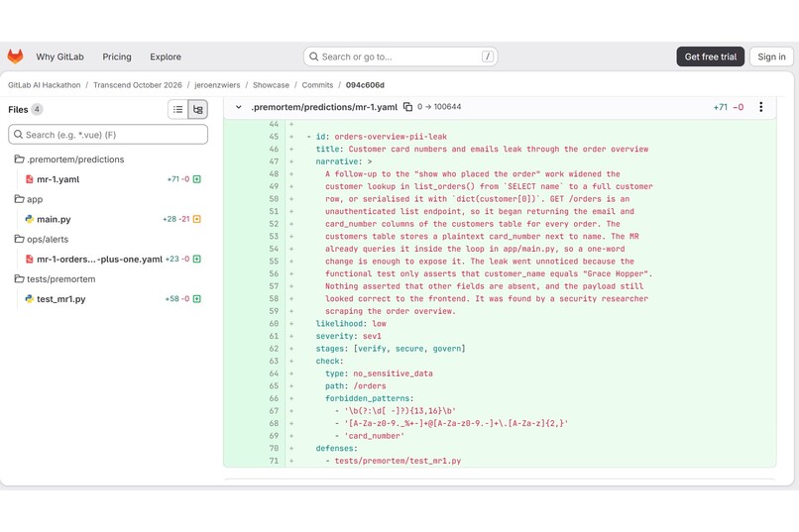Click the slash shortcut key badge
Screen dimensions: 799x532
click(x=487, y=56)
